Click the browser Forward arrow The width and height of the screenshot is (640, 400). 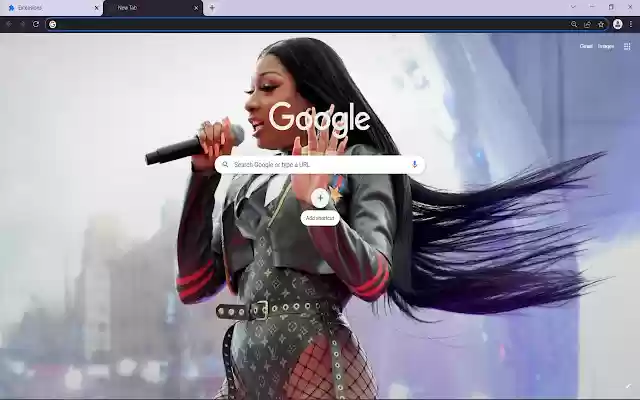pyautogui.click(x=22, y=24)
